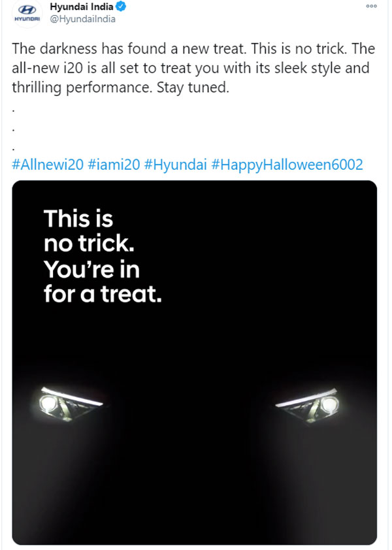392x550 pixels.
Task: Open the three-dot more options menu
Action: [x=372, y=6]
